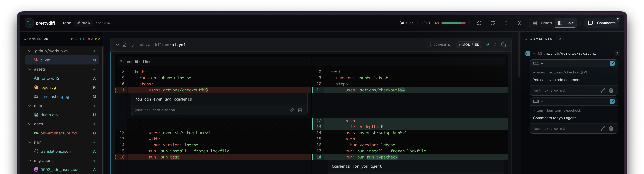Toggle the .github/workflows/ci.yml file checkbox in comments
The width and height of the screenshot is (644, 174).
pos(528,53)
